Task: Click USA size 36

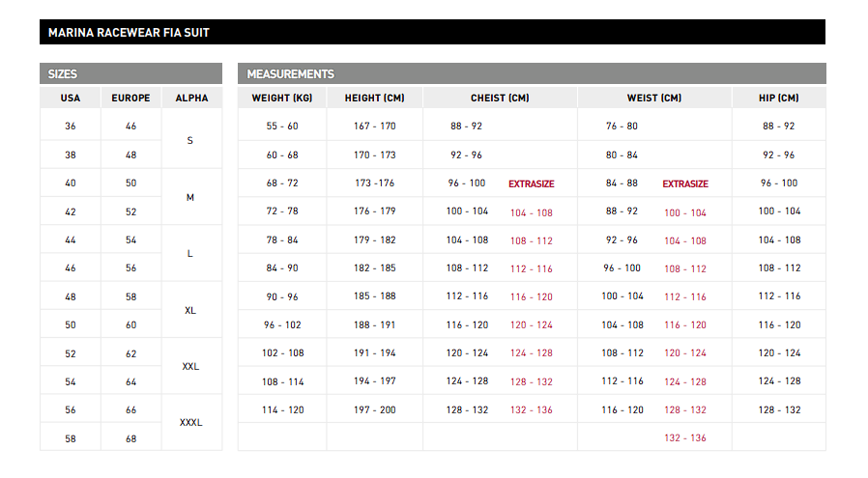Action: (71, 127)
